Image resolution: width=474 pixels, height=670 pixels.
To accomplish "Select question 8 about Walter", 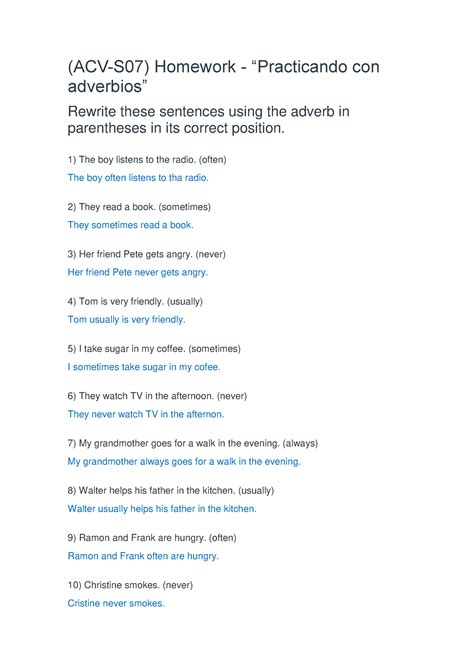I will (x=171, y=491).
